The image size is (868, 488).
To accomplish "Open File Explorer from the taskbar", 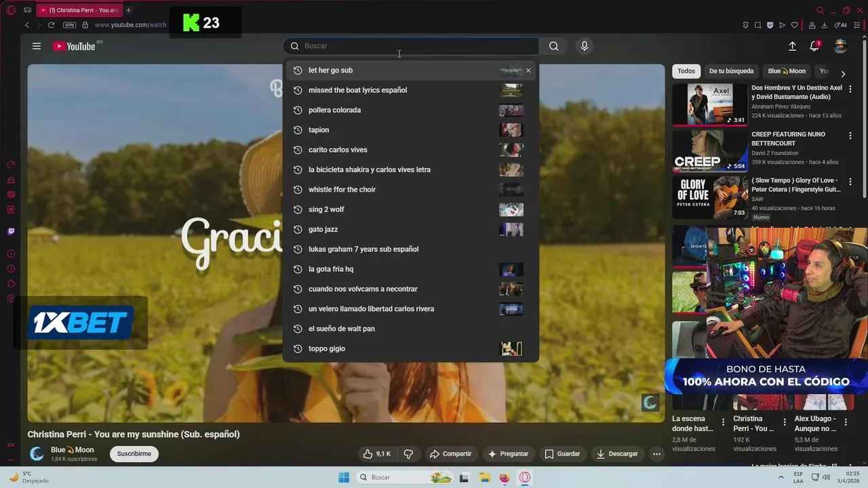I will coord(484,477).
